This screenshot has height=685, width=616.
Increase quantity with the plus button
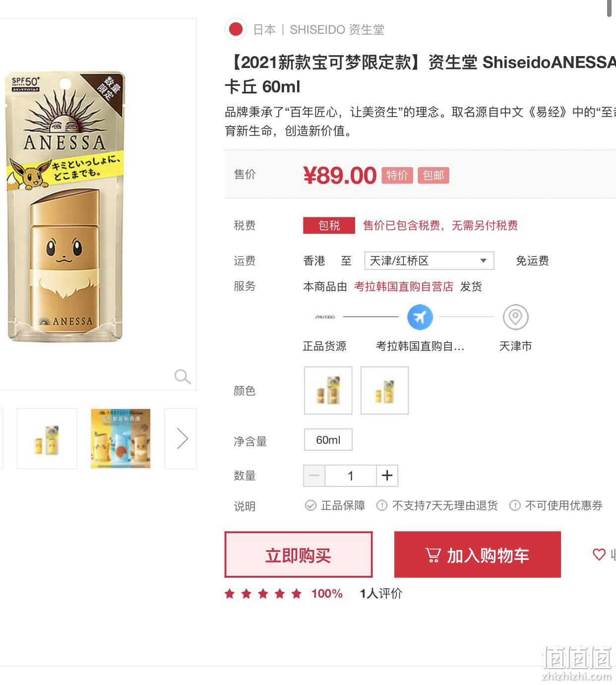click(387, 476)
